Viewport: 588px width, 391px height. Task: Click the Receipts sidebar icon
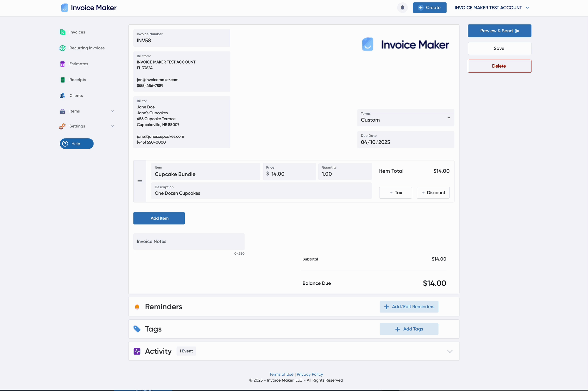tap(62, 80)
